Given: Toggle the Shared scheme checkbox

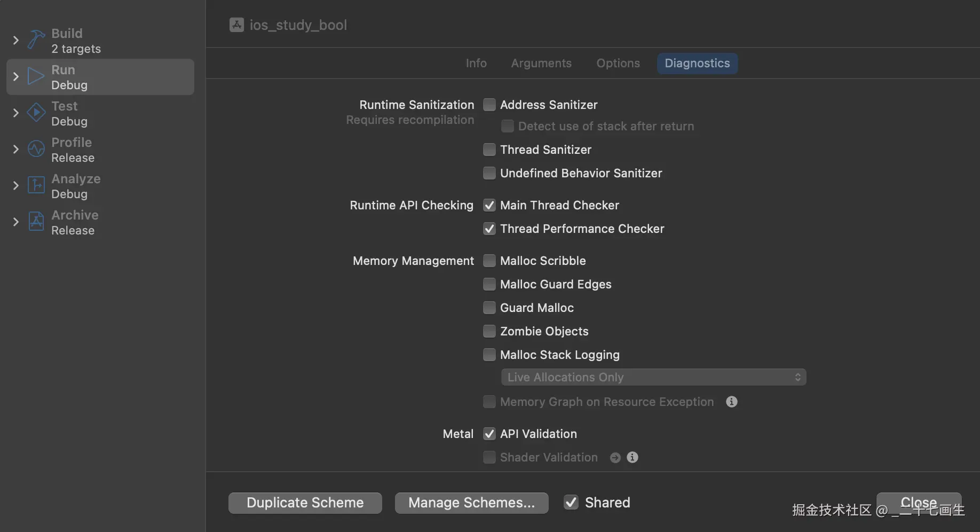Looking at the screenshot, I should click(571, 503).
